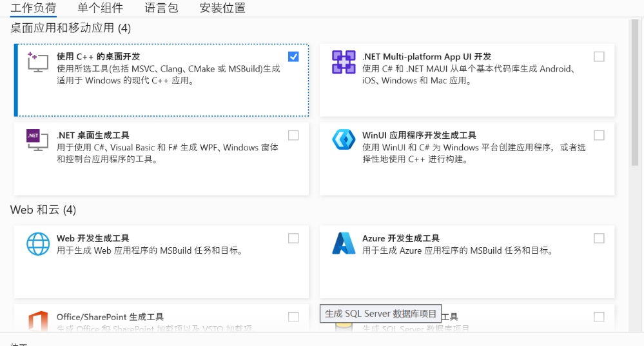This screenshot has width=644, height=346.
Task: Tick the WinUI 应用程序开发生成工具 checkbox
Action: point(599,135)
